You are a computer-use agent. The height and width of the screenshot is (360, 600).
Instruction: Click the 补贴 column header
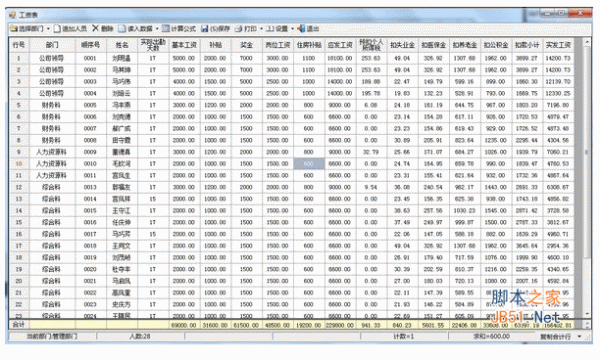point(215,45)
